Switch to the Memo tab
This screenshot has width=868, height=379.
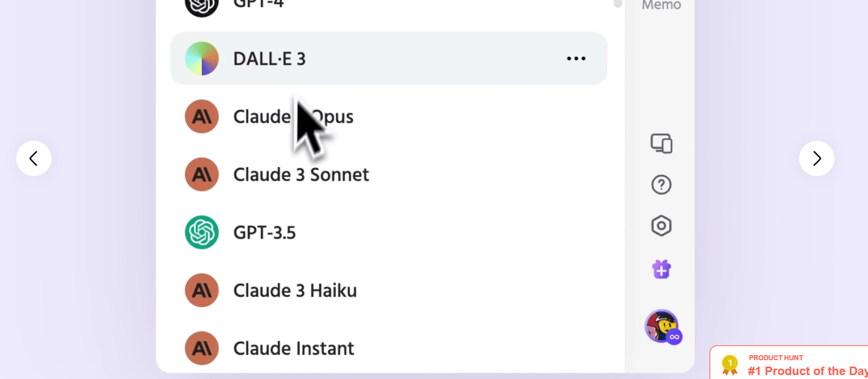(x=661, y=5)
